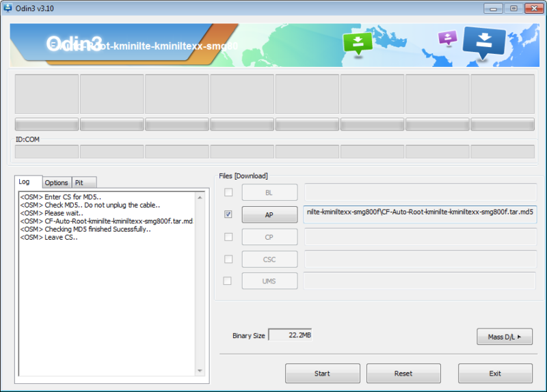Viewport: 547px width, 392px height.
Task: Enable the BL file checkbox
Action: point(228,193)
